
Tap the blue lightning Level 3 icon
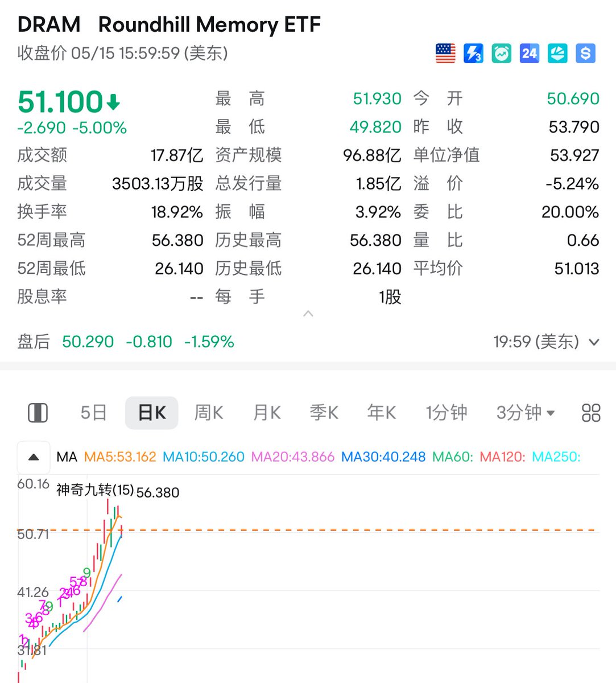click(x=473, y=54)
